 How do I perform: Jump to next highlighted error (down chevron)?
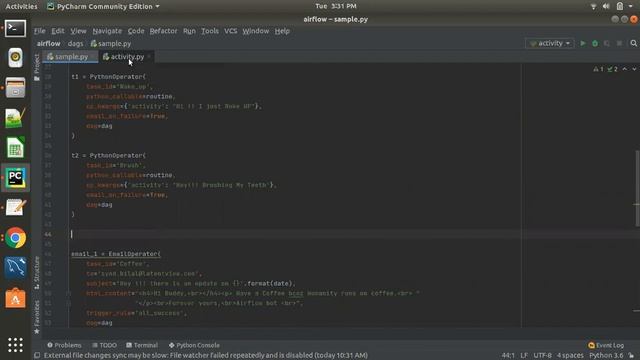tap(634, 69)
